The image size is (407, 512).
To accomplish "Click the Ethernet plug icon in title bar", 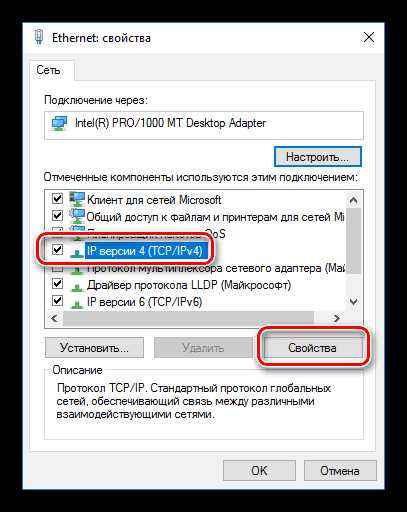I will click(39, 37).
